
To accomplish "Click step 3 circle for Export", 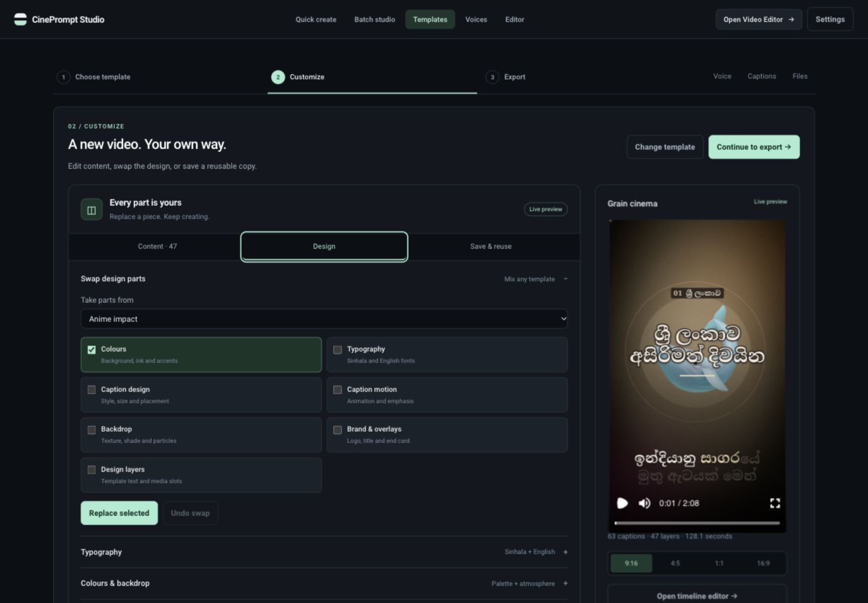I will [492, 77].
